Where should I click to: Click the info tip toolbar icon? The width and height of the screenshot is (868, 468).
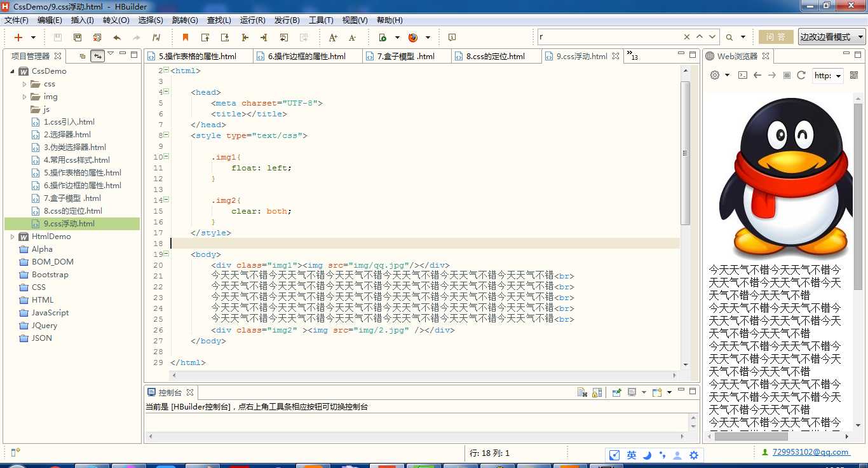(x=452, y=38)
